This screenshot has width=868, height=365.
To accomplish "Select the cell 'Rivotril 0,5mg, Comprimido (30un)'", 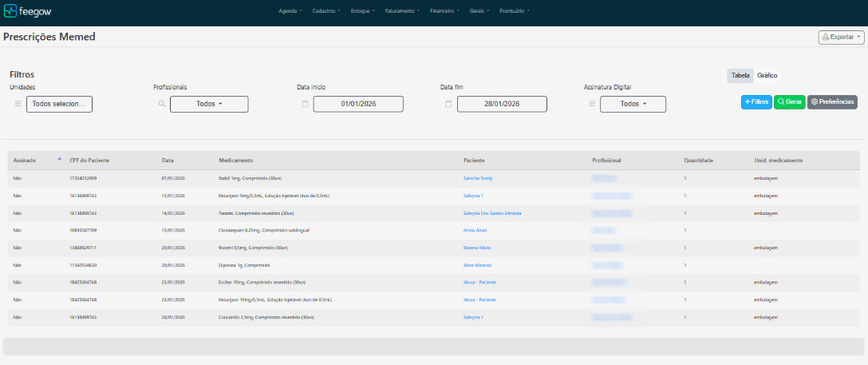I will pyautogui.click(x=253, y=248).
